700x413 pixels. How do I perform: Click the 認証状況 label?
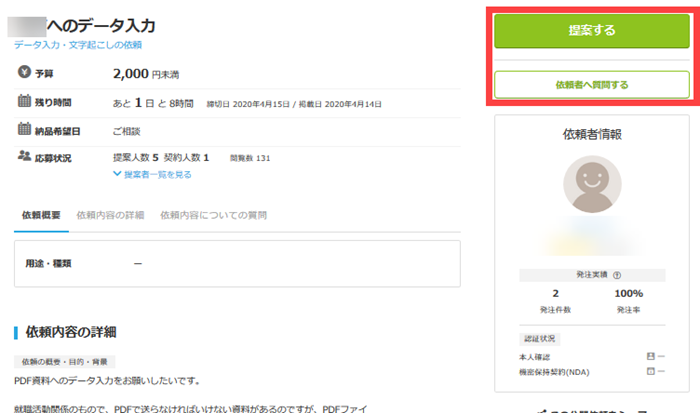point(539,339)
